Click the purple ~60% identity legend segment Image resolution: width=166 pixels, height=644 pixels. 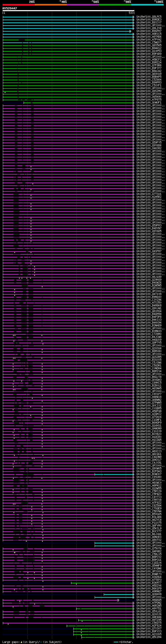(x=83, y=4)
